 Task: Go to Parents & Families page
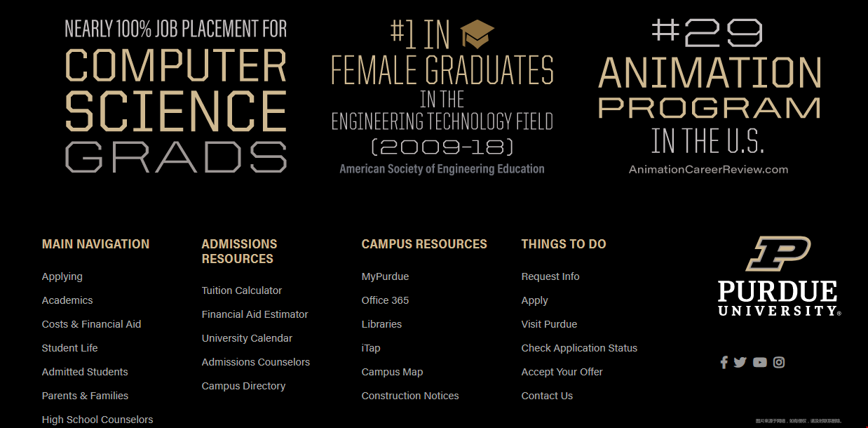tap(86, 396)
